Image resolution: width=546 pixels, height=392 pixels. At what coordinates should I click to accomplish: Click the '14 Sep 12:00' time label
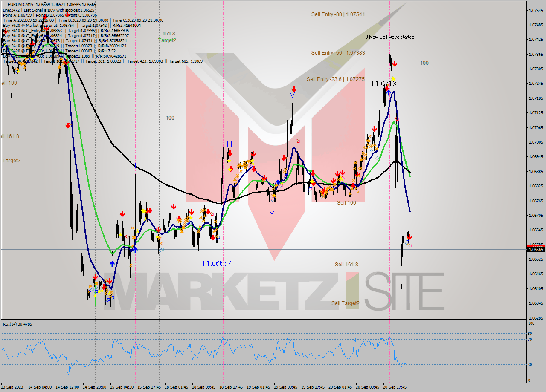point(67,387)
